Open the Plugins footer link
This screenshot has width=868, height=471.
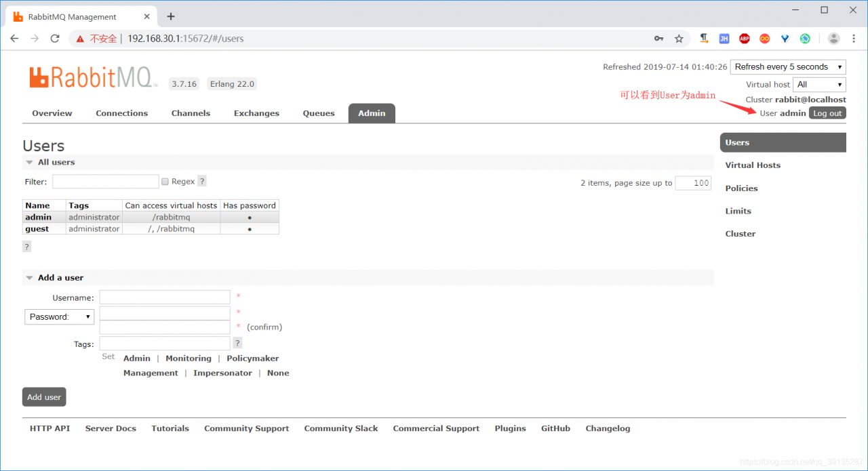(511, 428)
